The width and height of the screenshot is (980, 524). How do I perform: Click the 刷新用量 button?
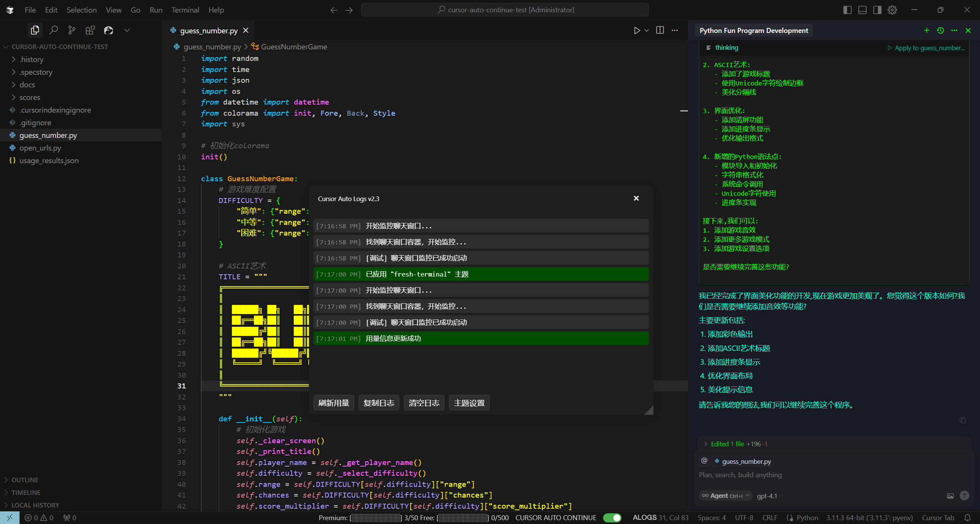pyautogui.click(x=334, y=403)
